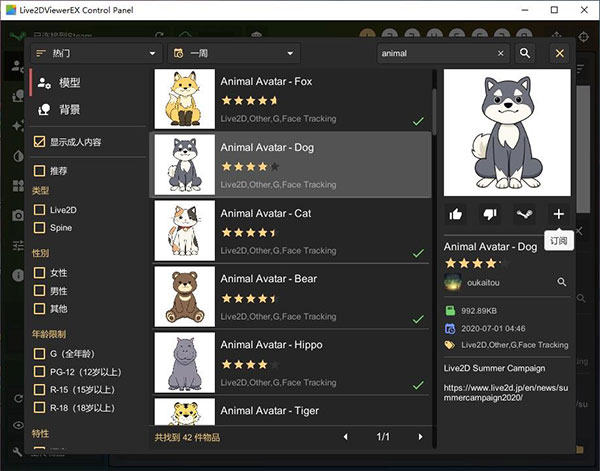Open the item's Steam page icon
The image size is (600, 471).
pos(524,213)
